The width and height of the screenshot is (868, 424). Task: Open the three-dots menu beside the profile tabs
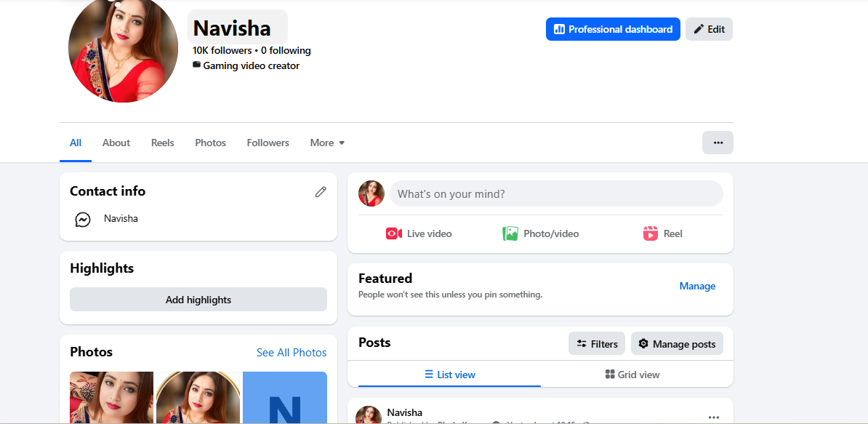click(x=718, y=143)
